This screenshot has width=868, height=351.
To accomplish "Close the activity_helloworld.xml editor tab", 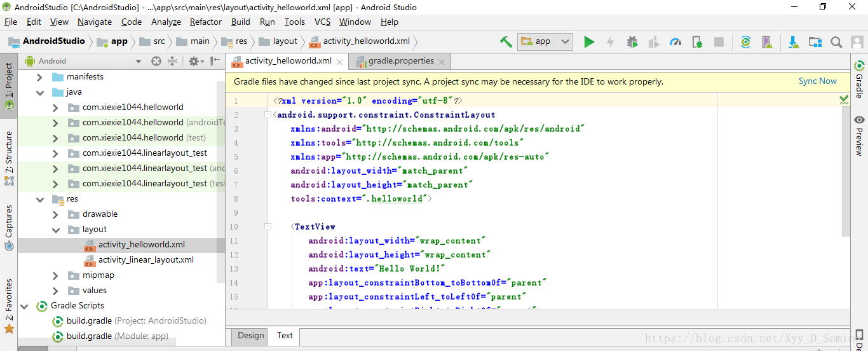I will tap(340, 62).
